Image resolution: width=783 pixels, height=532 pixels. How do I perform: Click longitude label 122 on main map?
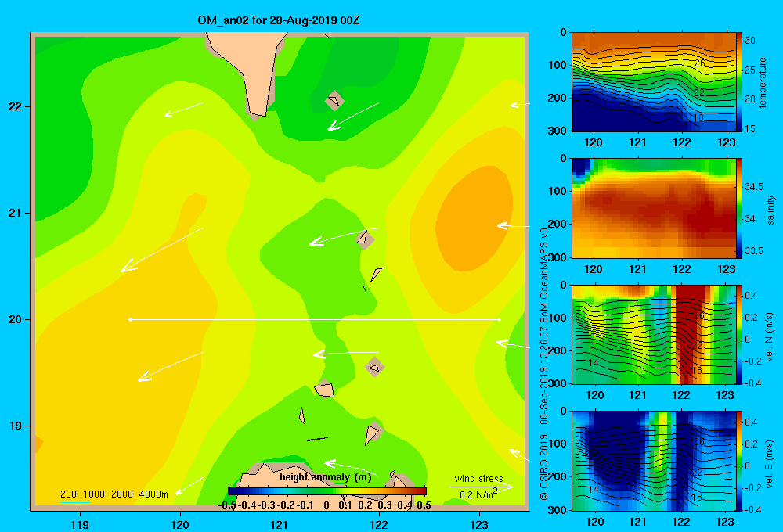point(379,524)
